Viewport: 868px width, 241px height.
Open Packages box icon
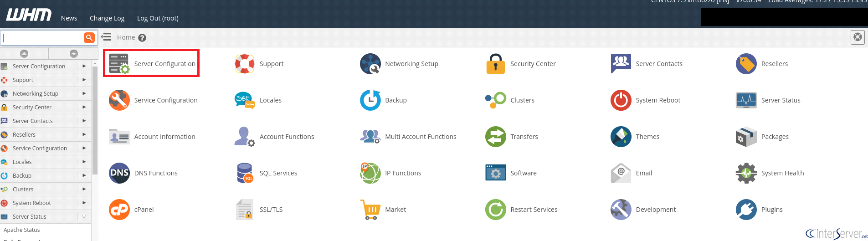(746, 137)
